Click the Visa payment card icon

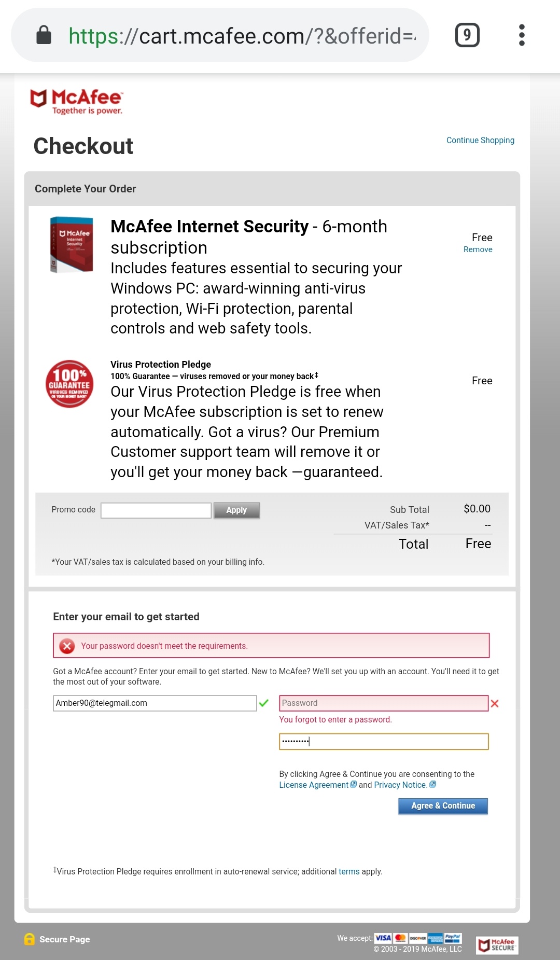click(383, 938)
